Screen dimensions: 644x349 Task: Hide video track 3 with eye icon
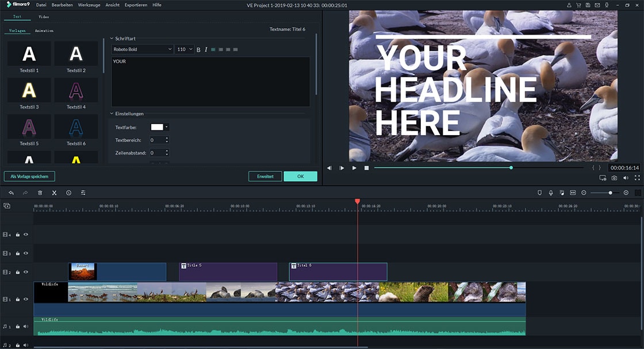tap(26, 254)
